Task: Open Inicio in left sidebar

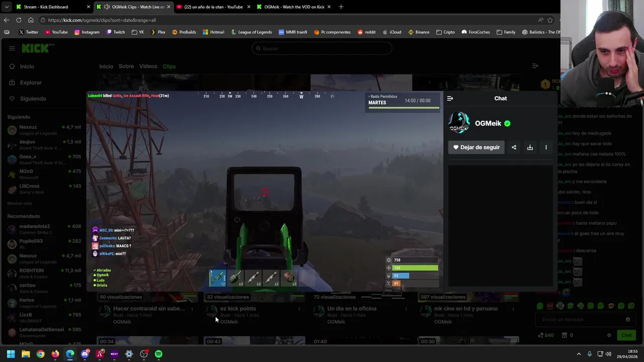Action: pyautogui.click(x=27, y=66)
